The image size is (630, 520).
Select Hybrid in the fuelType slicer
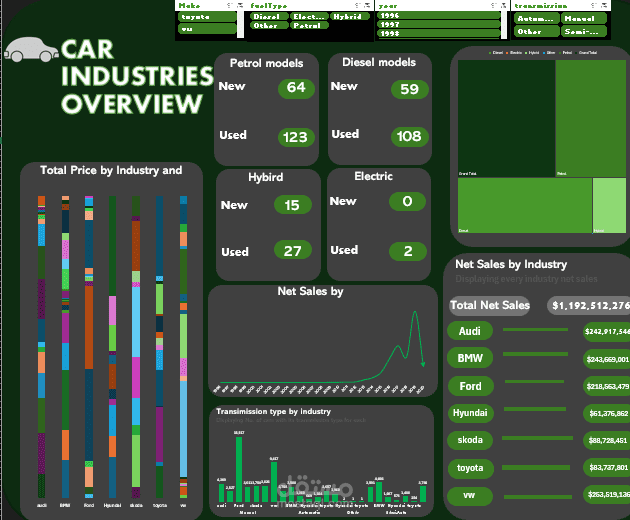(350, 16)
